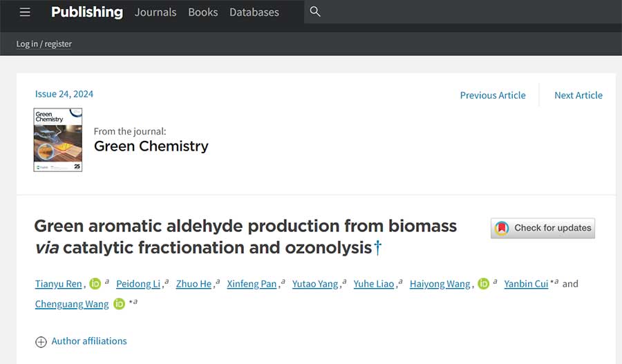Image resolution: width=622 pixels, height=364 pixels.
Task: Open author Yanbin Cui's profile link
Action: click(527, 284)
